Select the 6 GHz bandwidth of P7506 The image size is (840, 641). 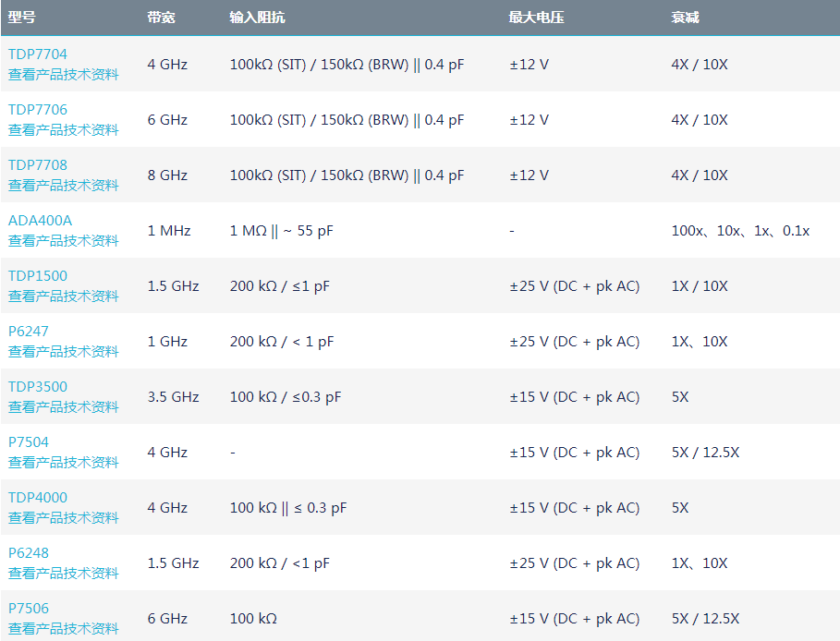(x=167, y=619)
